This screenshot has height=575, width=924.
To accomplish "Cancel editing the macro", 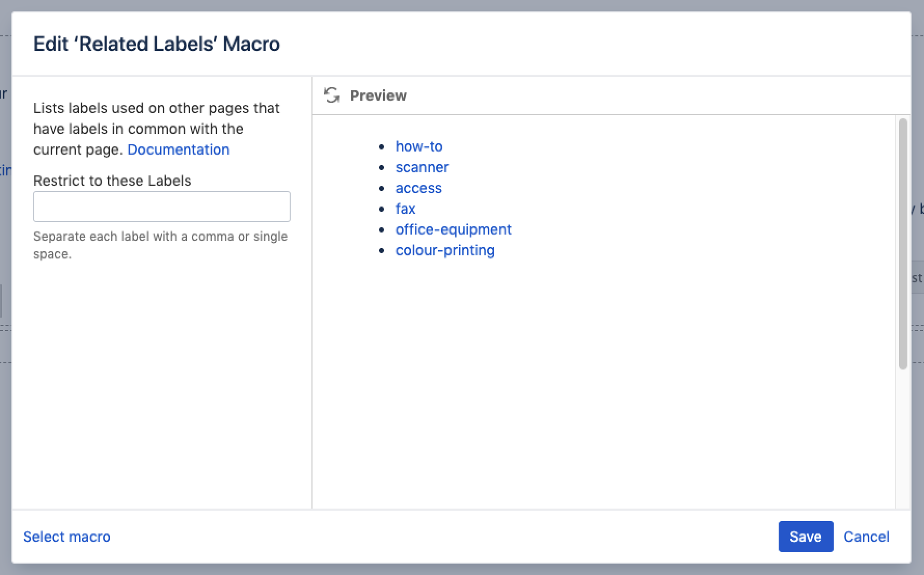I will tap(866, 537).
